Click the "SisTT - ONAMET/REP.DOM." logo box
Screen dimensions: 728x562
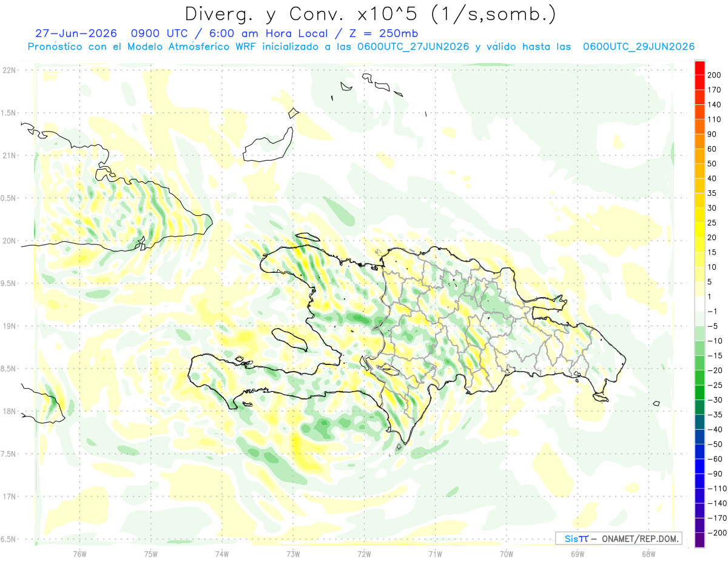click(x=618, y=538)
